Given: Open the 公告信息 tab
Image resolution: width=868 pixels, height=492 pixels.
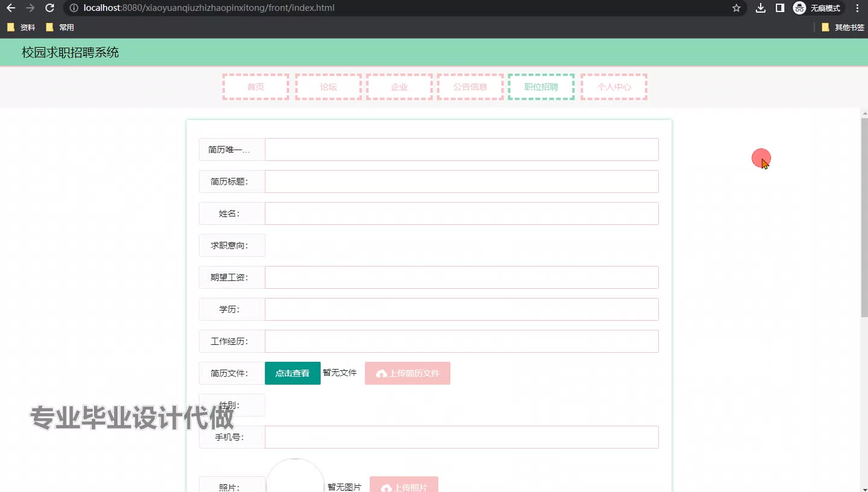Looking at the screenshot, I should (x=470, y=87).
